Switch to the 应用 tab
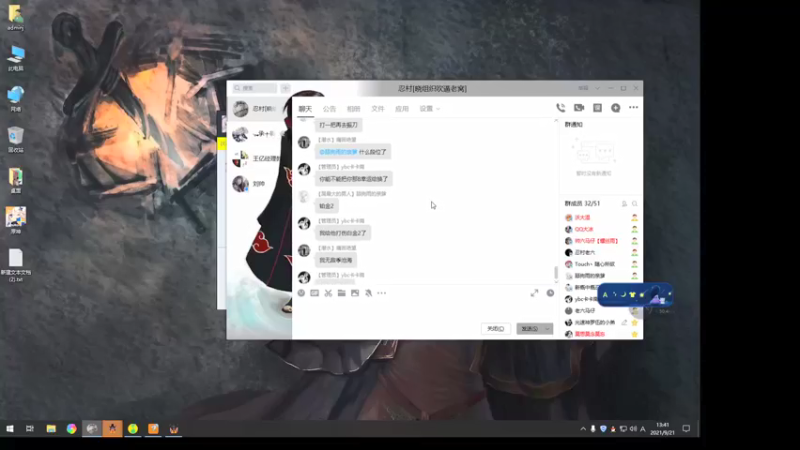The width and height of the screenshot is (800, 450). 402,109
